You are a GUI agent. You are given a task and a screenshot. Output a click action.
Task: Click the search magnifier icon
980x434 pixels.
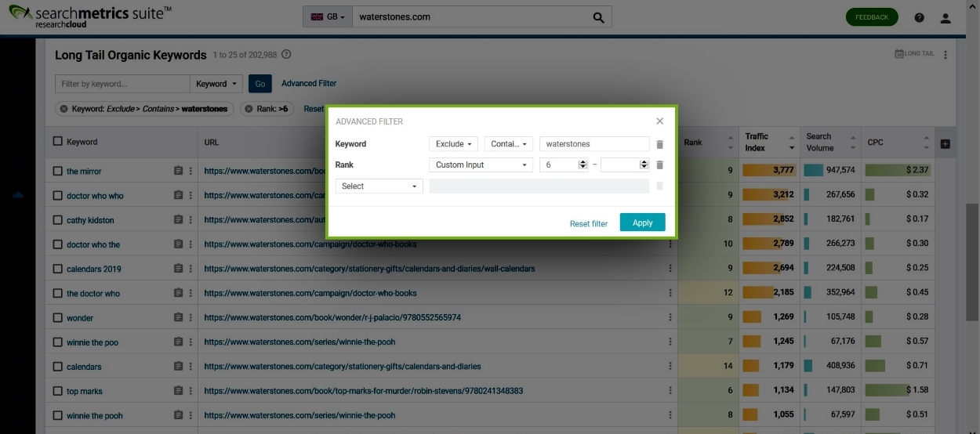click(x=598, y=17)
